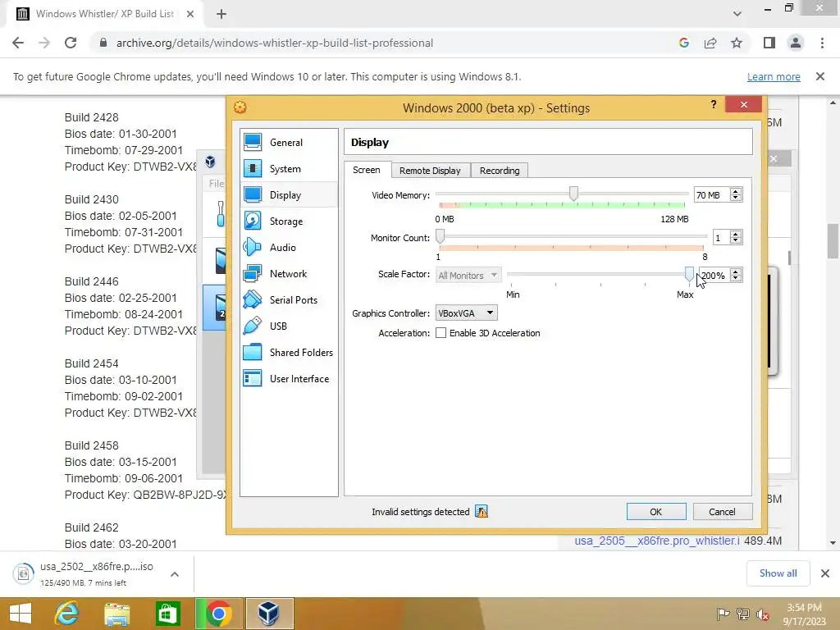The height and width of the screenshot is (630, 840).
Task: Open Storage disk icon
Action: click(253, 221)
